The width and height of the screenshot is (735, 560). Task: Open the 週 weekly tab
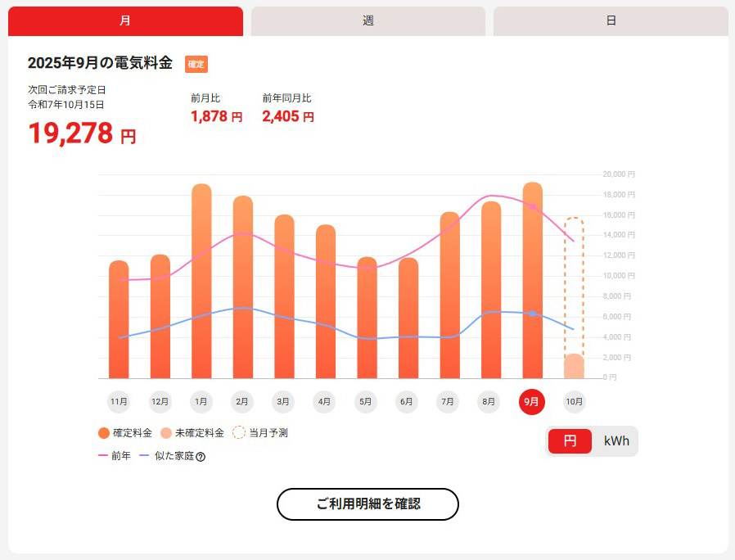point(368,21)
